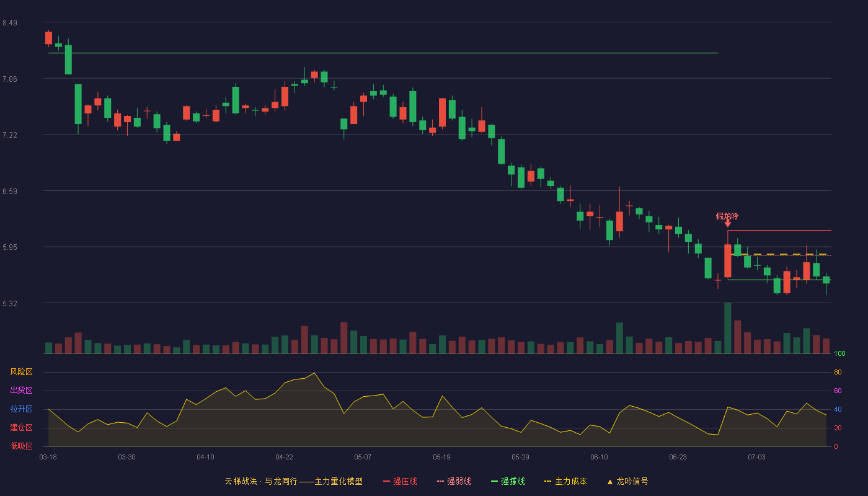This screenshot has width=868, height=496.
Task: Click the 05-29 date label
Action: (520, 457)
